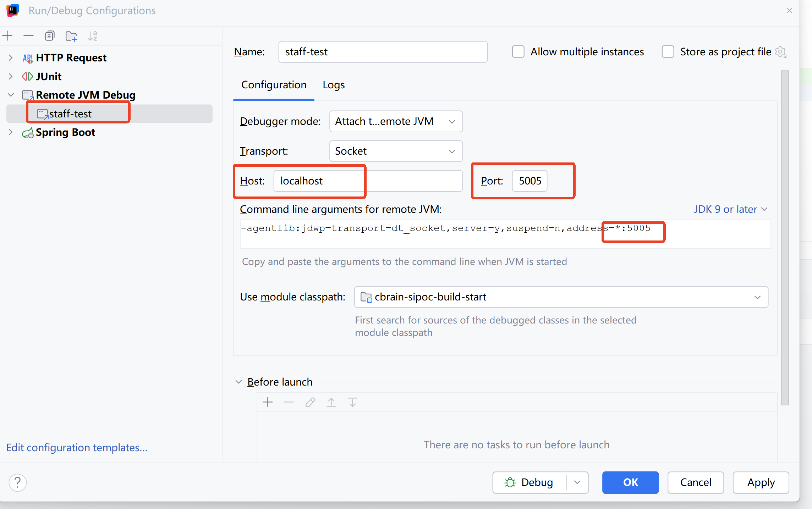Collapse the Before launch section
This screenshot has height=509, width=812.
pyautogui.click(x=238, y=382)
